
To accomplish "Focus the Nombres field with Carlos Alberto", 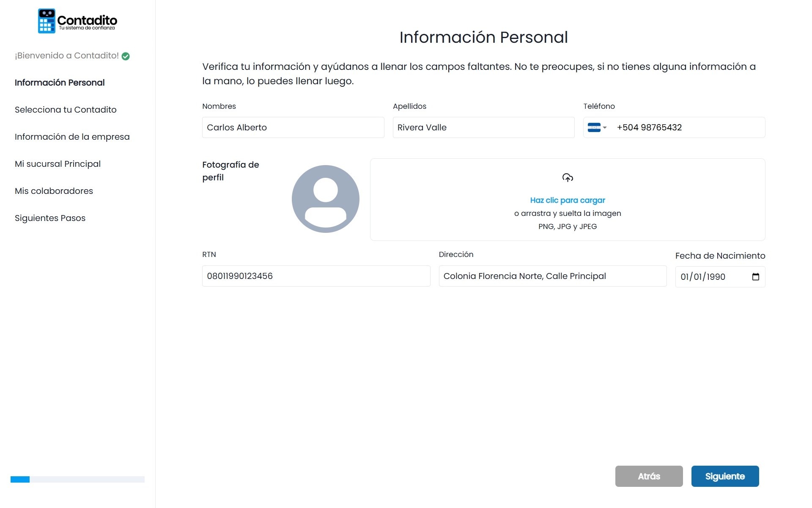I will 293,127.
